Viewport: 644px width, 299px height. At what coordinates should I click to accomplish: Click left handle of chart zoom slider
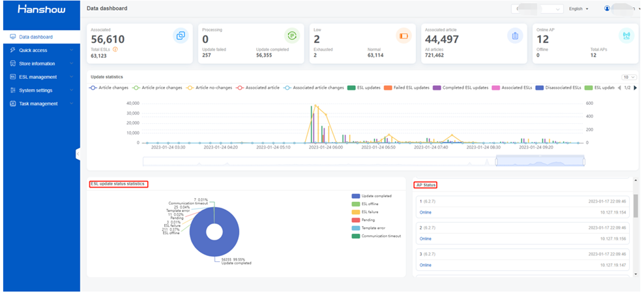[496, 162]
